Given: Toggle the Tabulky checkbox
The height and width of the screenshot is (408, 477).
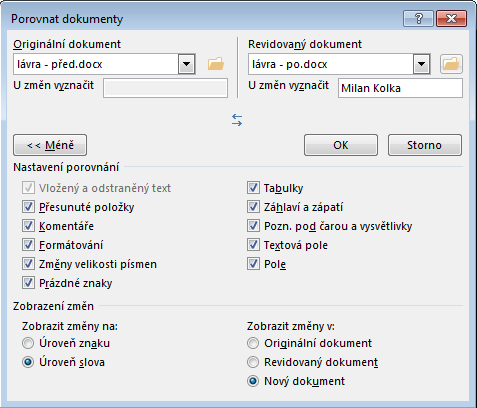Looking at the screenshot, I should (253, 188).
